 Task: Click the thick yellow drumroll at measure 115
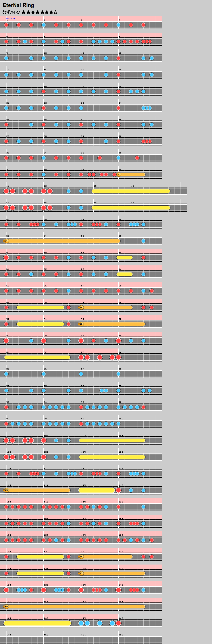click(97, 490)
